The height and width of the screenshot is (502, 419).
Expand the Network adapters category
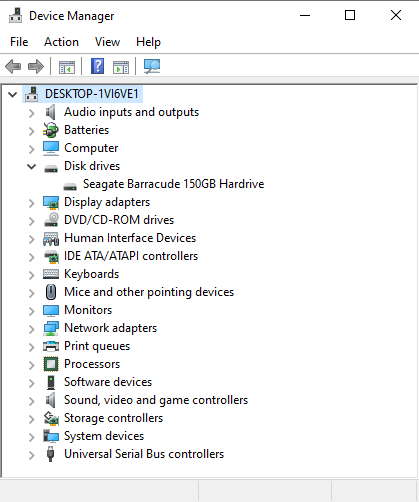pyautogui.click(x=31, y=329)
